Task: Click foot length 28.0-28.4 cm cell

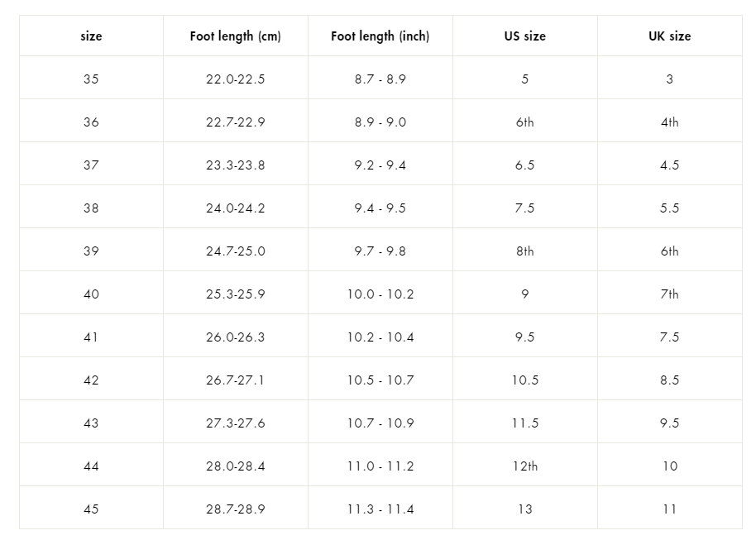Action: pos(235,466)
